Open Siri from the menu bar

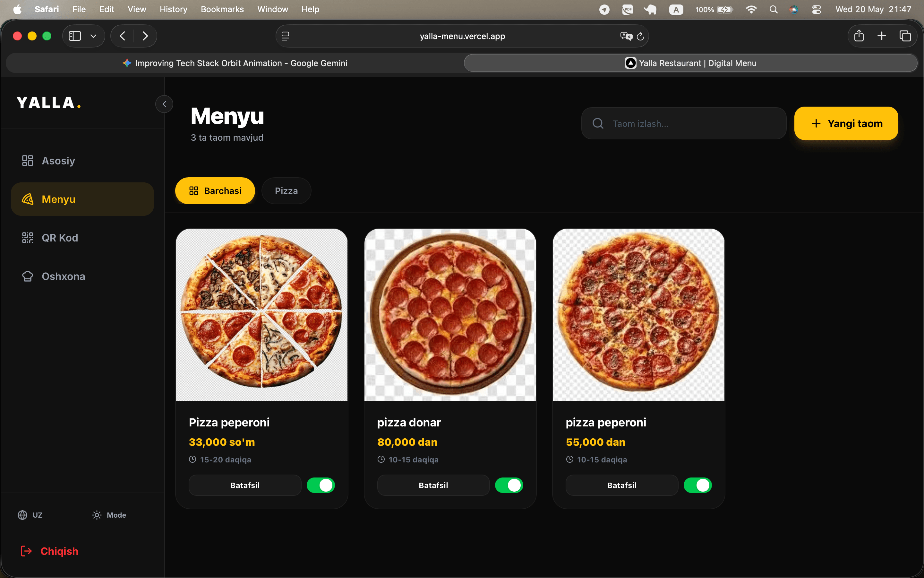[794, 9]
